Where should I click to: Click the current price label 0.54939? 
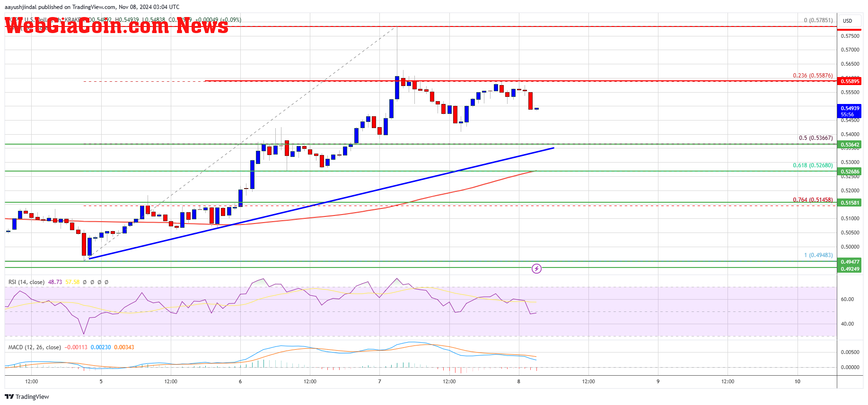pos(850,111)
